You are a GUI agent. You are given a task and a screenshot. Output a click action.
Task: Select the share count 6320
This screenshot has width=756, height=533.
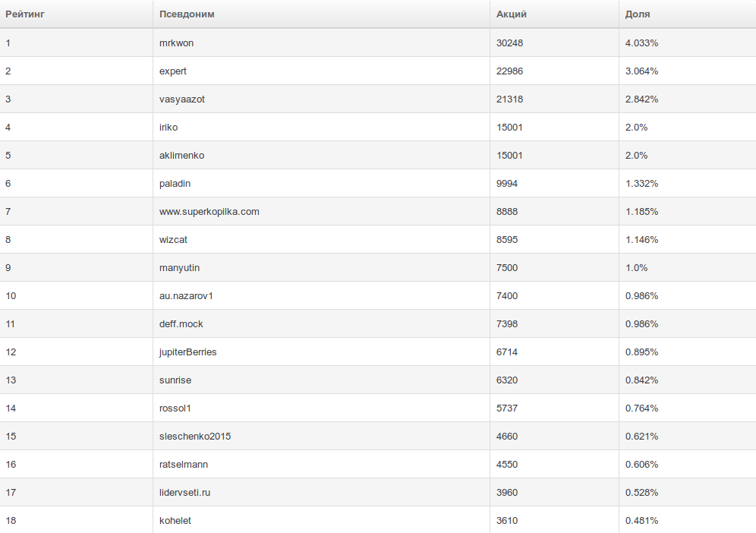pyautogui.click(x=507, y=380)
